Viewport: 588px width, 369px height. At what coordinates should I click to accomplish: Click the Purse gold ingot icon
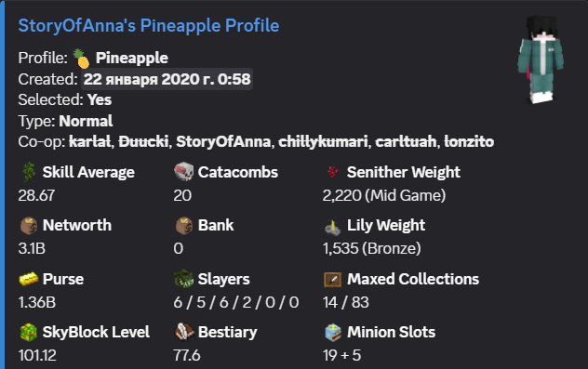point(29,279)
